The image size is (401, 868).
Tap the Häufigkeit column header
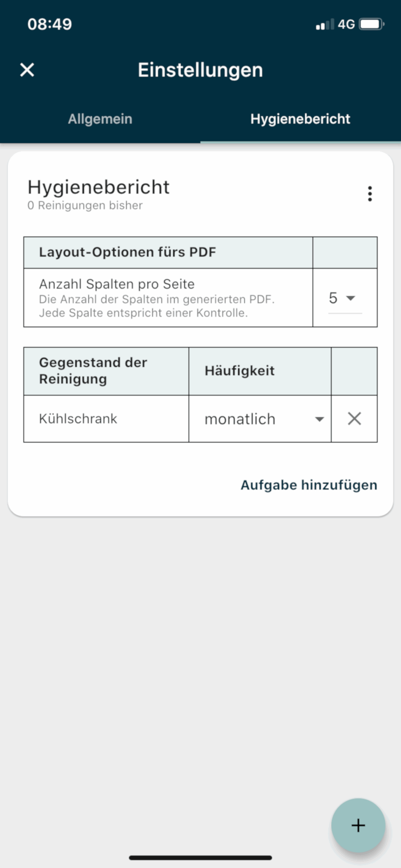tap(240, 371)
